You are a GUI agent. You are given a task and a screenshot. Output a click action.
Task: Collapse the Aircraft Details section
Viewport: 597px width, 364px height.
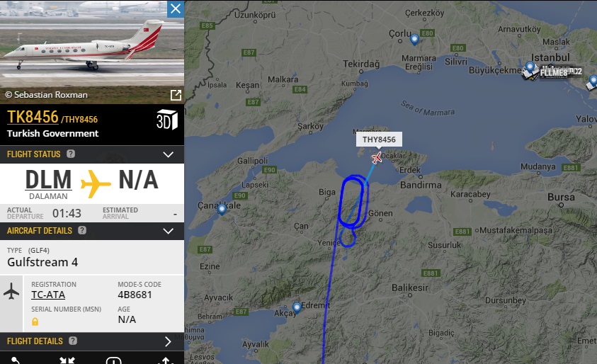click(x=168, y=231)
